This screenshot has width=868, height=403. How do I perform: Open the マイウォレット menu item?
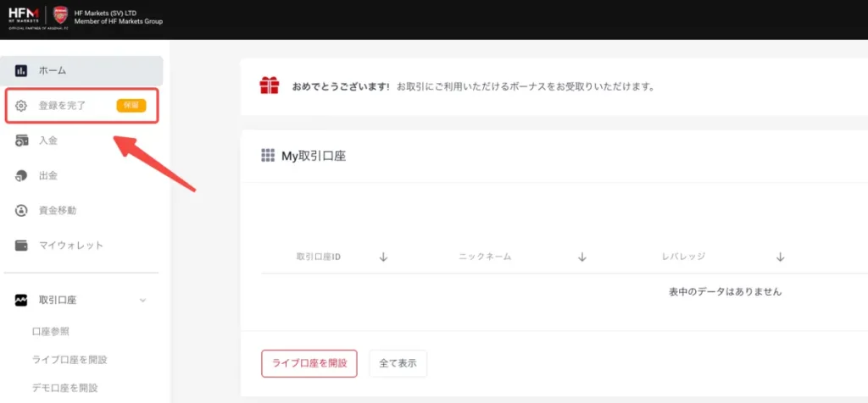click(71, 246)
